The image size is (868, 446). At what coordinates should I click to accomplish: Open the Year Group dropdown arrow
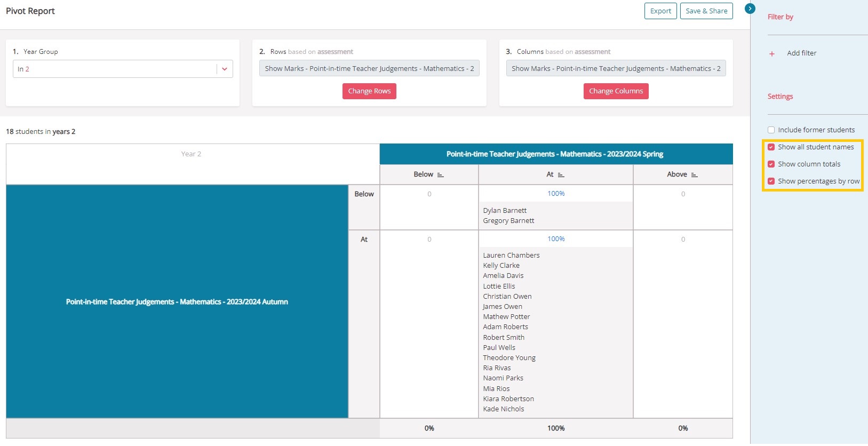225,69
